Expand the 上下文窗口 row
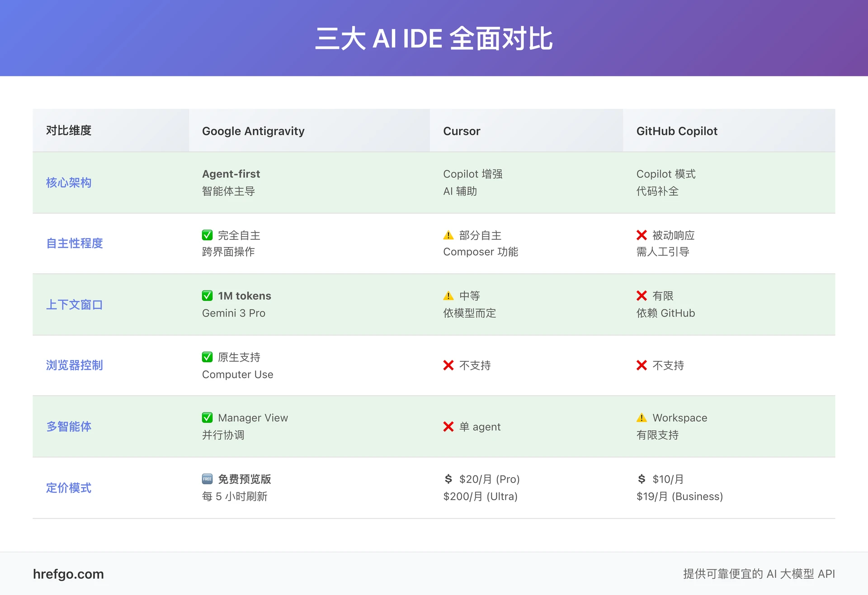This screenshot has width=868, height=595. [75, 305]
